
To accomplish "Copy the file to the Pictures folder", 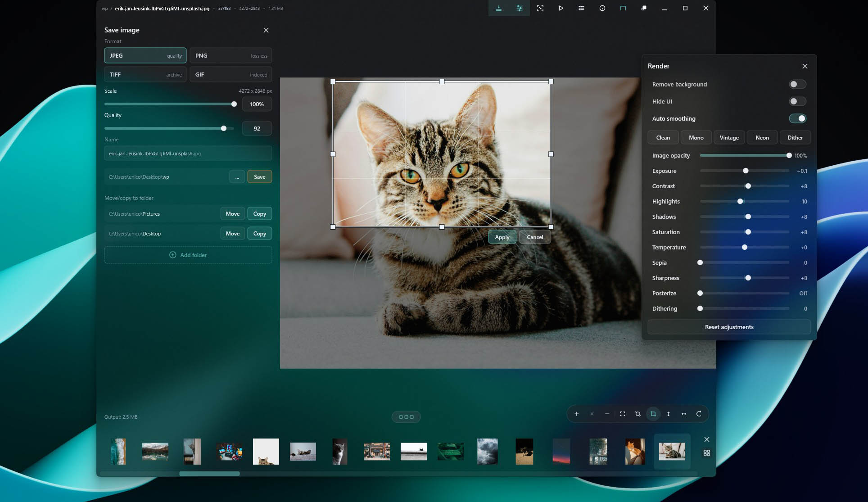I will tap(260, 213).
